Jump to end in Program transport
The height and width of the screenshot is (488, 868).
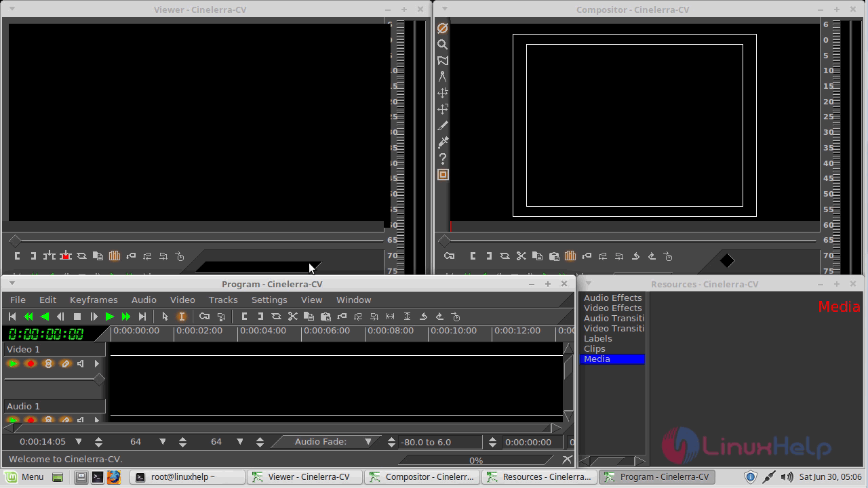pyautogui.click(x=142, y=317)
